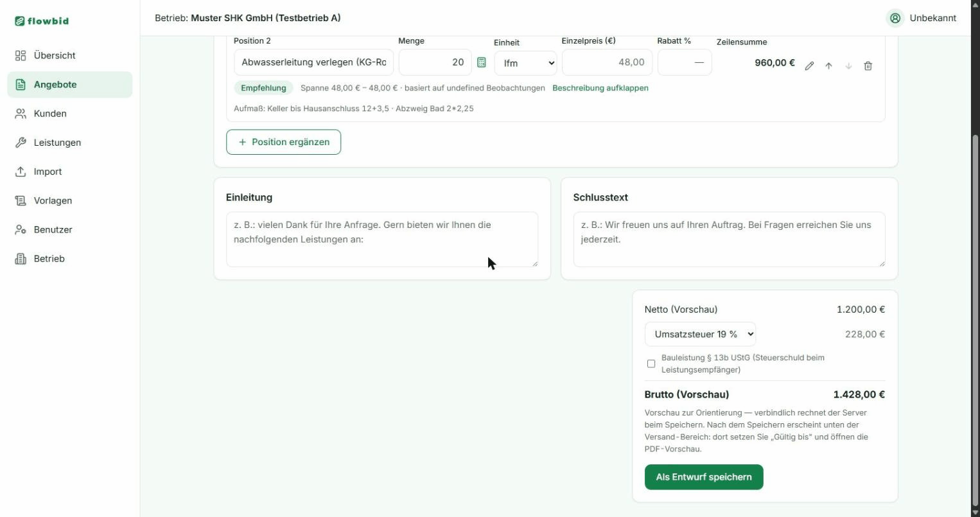
Task: Click Position ergänzen button
Action: [283, 142]
